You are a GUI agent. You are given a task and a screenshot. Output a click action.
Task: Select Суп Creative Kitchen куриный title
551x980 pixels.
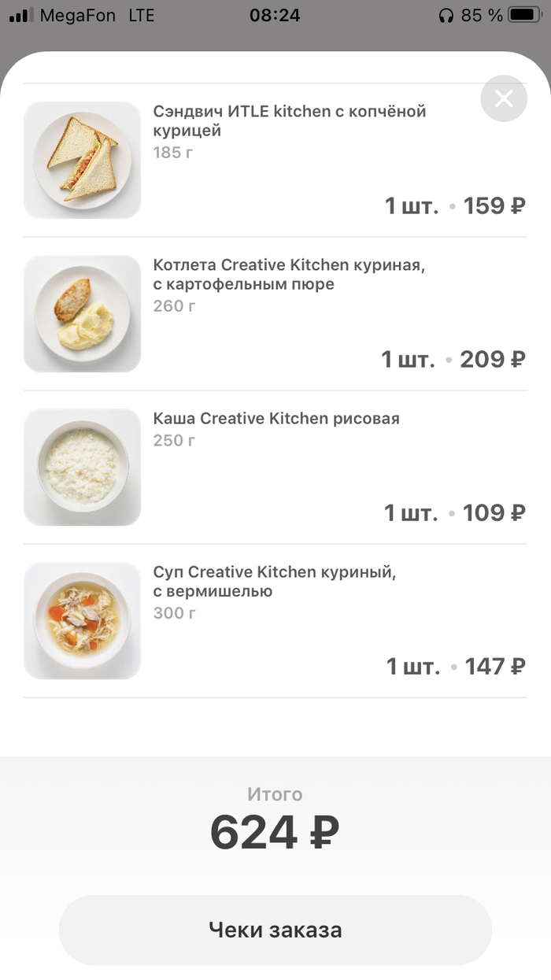coord(275,582)
